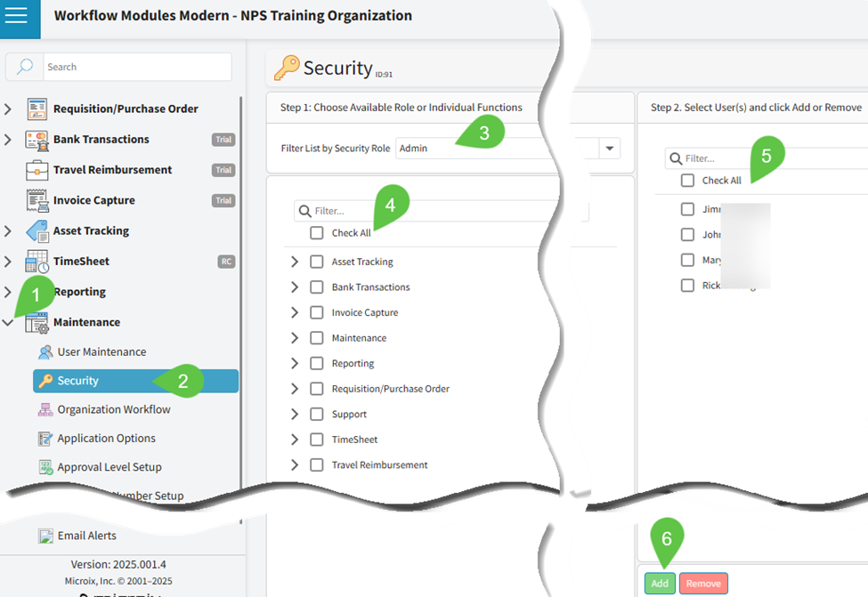Expand the Bank Transactions function tree node

pos(295,287)
